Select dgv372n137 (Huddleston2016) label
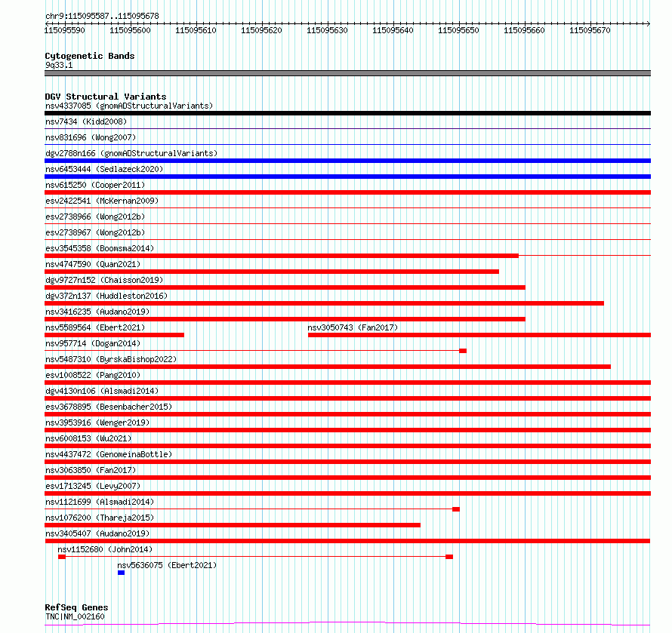 click(106, 296)
